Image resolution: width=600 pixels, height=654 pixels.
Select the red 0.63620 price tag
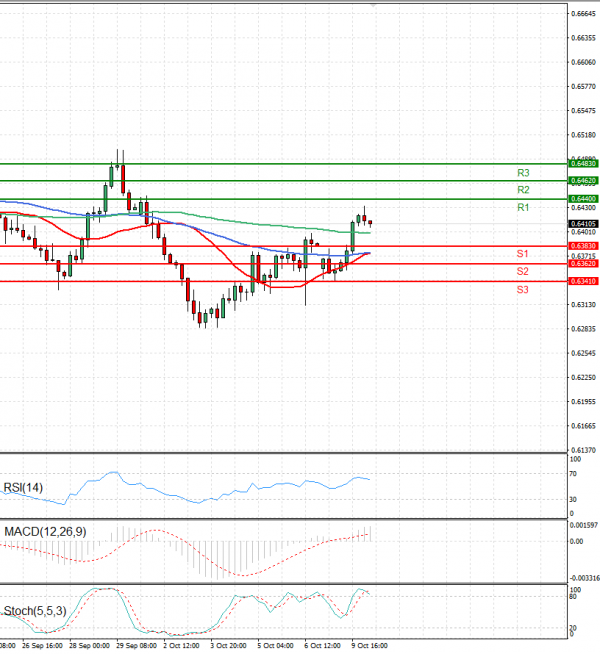583,264
